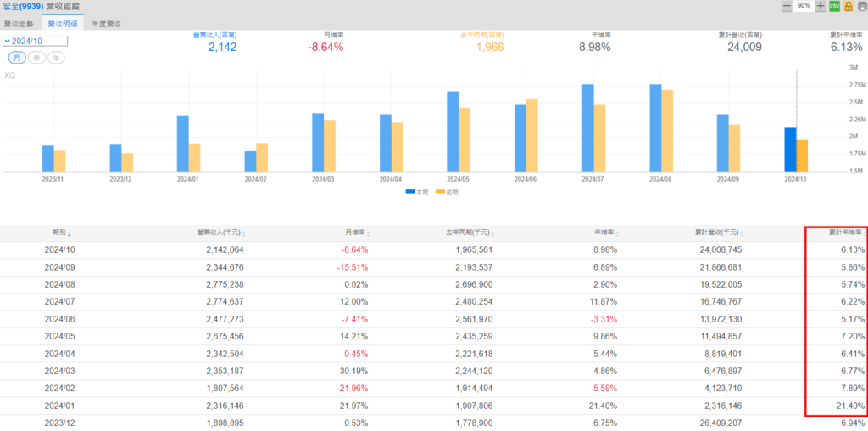The image size is (868, 431).
Task: Click the 2023/12 row period cell
Action: pos(58,423)
